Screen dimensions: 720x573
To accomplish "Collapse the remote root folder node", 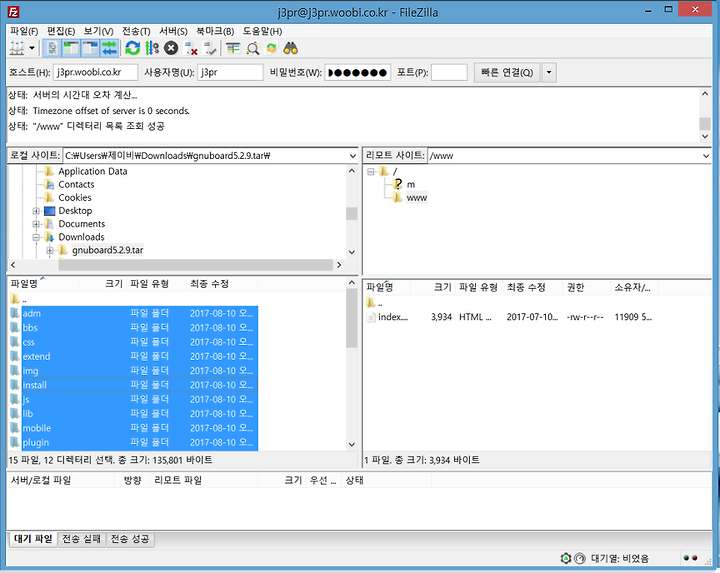I will (x=371, y=172).
